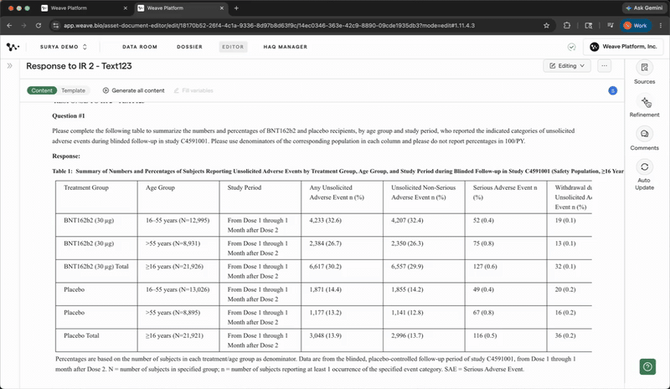The image size is (670, 389).
Task: Select the Editor tab
Action: coord(233,47)
